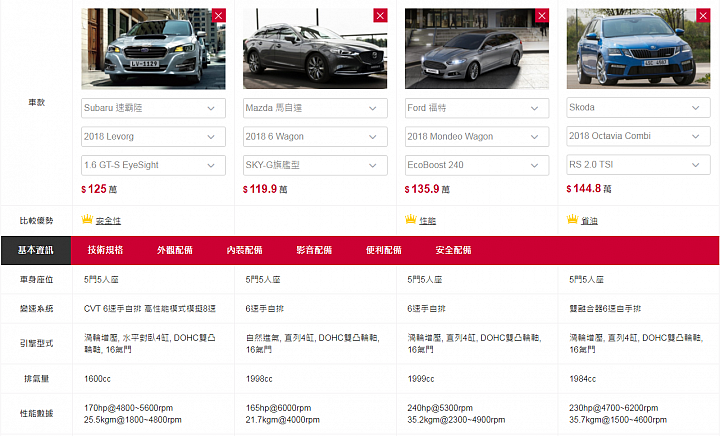The height and width of the screenshot is (436, 720).
Task: Open the 性能 advantage link
Action: click(428, 221)
